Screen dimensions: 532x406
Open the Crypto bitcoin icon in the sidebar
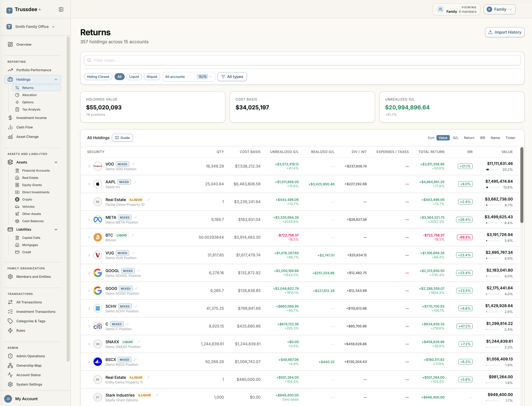17,199
